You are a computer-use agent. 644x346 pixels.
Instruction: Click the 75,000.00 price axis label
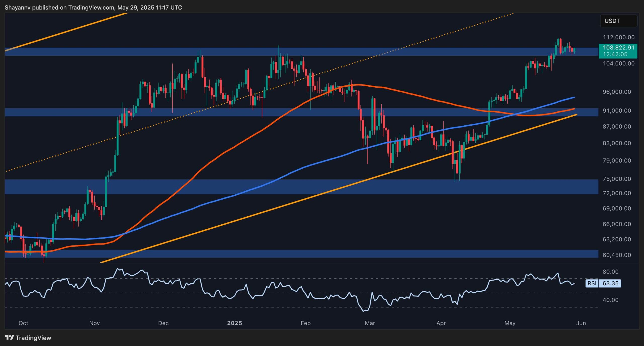coord(617,179)
